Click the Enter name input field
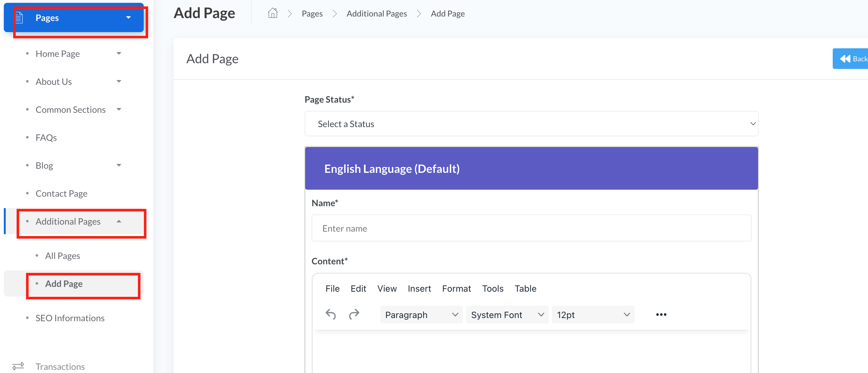 point(531,228)
